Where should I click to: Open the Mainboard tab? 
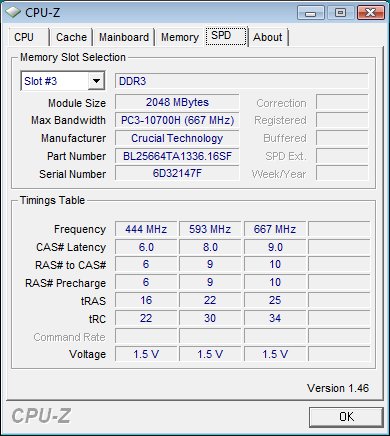tap(124, 37)
